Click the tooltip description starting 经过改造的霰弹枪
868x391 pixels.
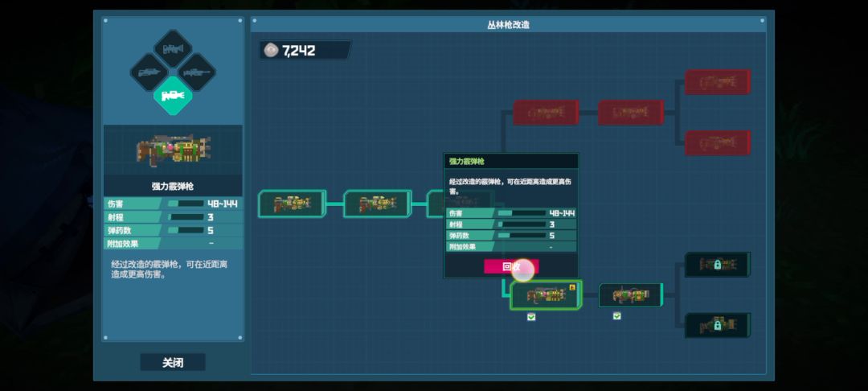coord(510,186)
